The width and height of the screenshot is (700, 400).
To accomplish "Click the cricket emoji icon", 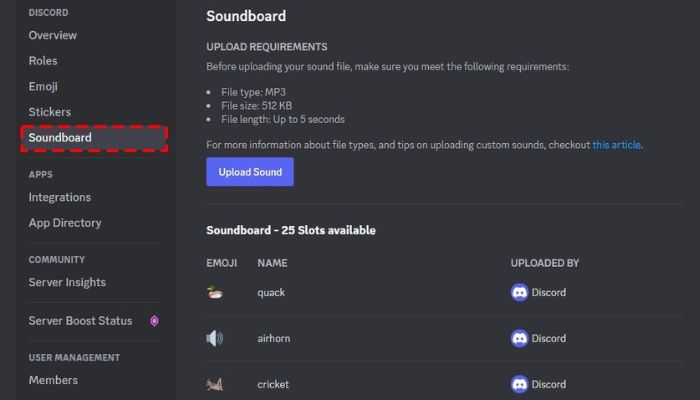I will pos(215,384).
